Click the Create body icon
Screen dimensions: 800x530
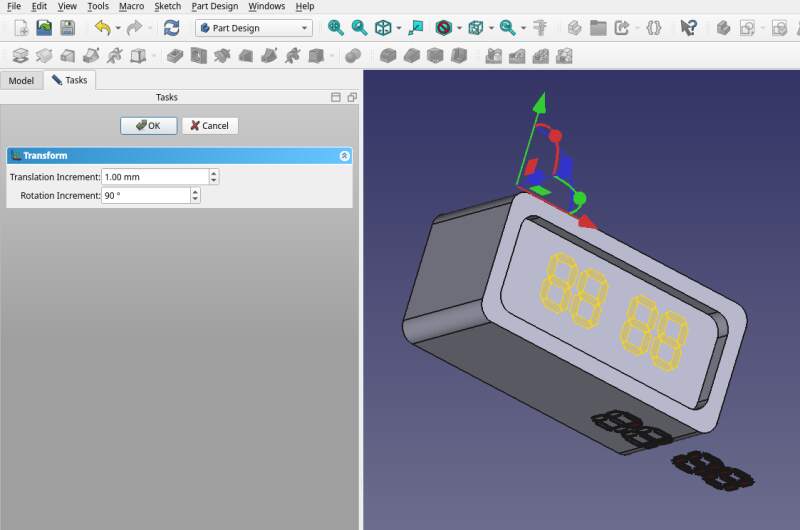723,28
